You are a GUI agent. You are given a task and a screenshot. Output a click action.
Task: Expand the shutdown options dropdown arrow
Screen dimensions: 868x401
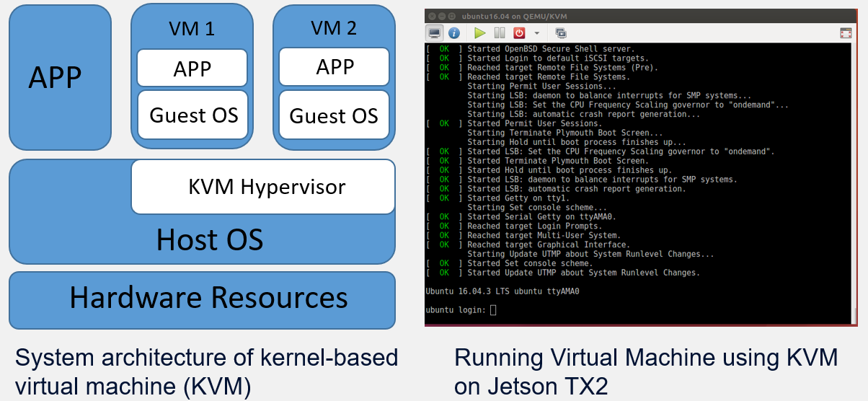[x=536, y=34]
